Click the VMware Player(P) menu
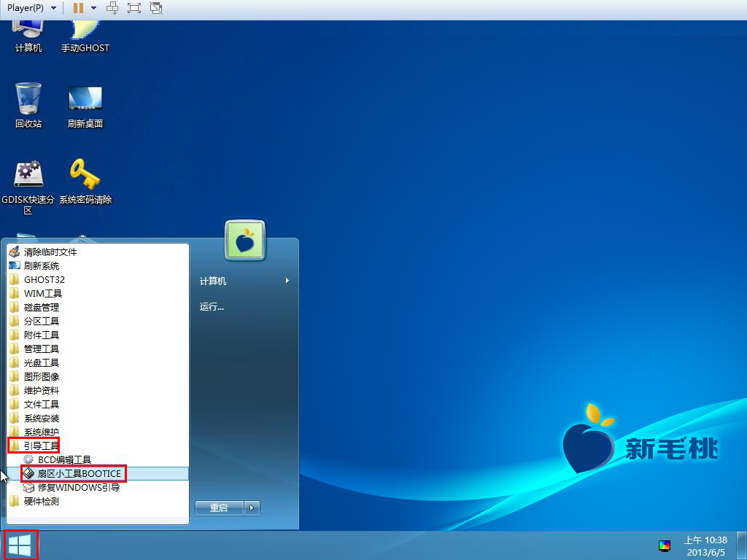This screenshot has height=560, width=747. 31,8
